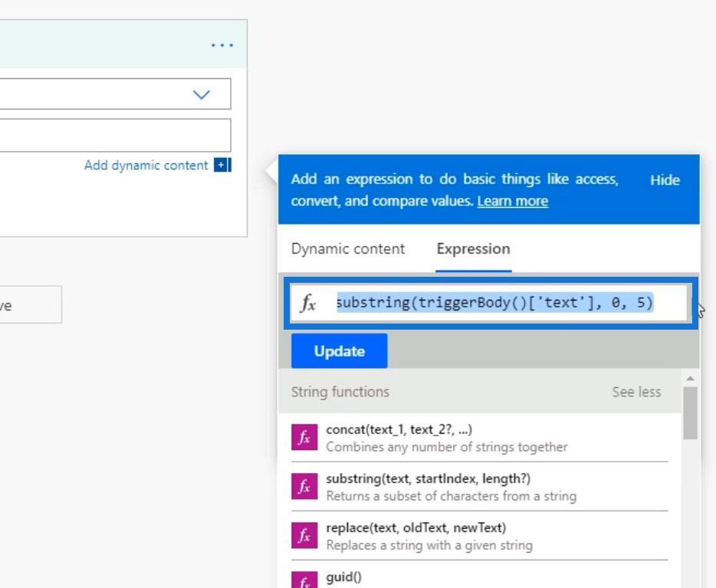Click the replace function fx icon
Image resolution: width=716 pixels, height=588 pixels.
point(304,536)
